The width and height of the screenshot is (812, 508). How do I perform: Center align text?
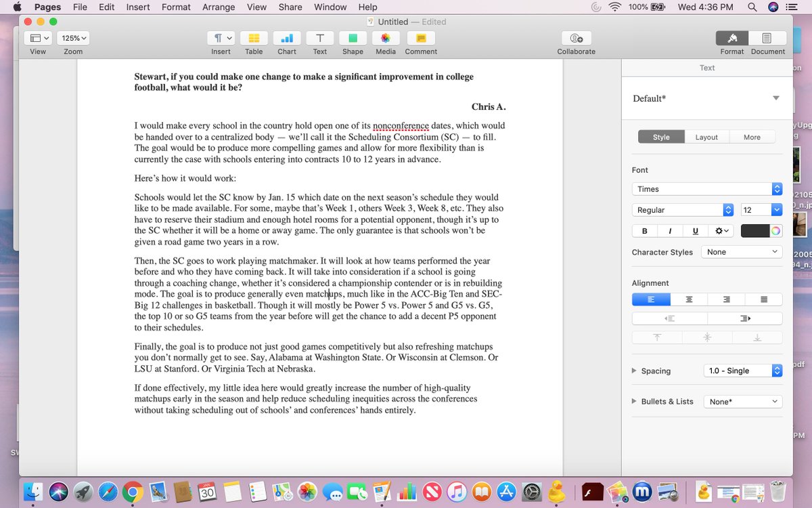coord(689,299)
